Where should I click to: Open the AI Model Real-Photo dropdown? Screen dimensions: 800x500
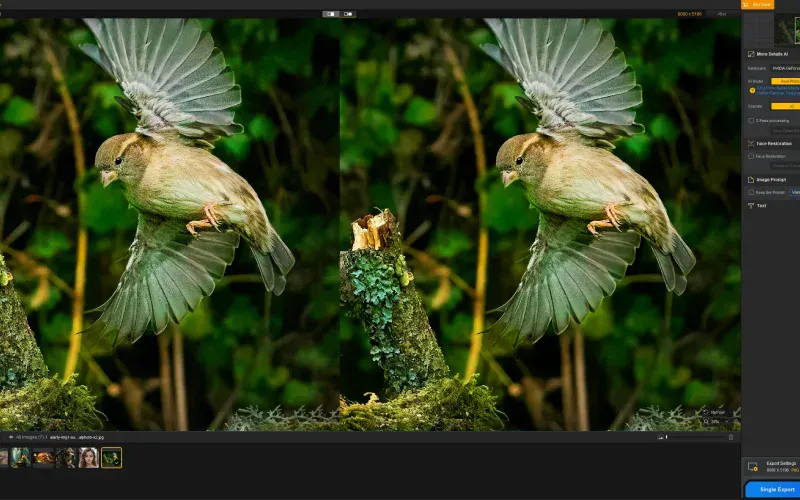click(x=785, y=82)
